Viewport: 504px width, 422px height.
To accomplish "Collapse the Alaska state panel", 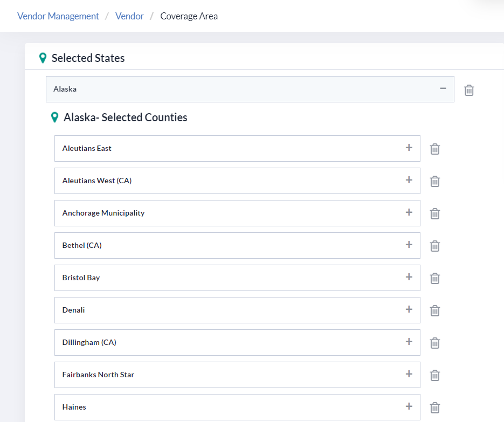I will tap(443, 88).
